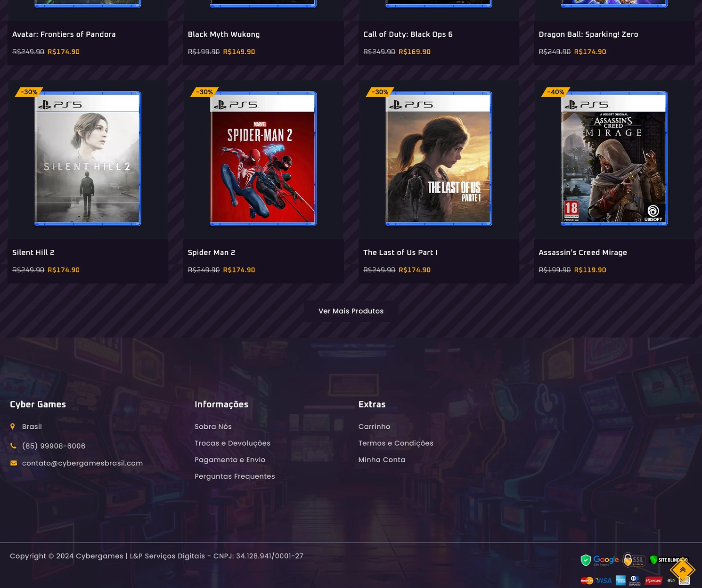The image size is (702, 588).
Task: Click the SSL Blindado padlock badge
Action: pos(634,560)
